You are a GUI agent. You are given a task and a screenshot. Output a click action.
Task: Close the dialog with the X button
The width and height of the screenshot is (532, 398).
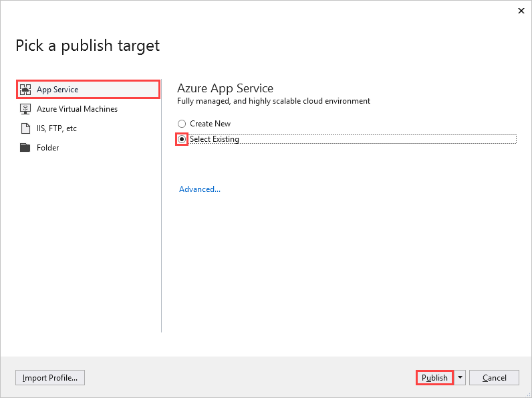coord(521,11)
